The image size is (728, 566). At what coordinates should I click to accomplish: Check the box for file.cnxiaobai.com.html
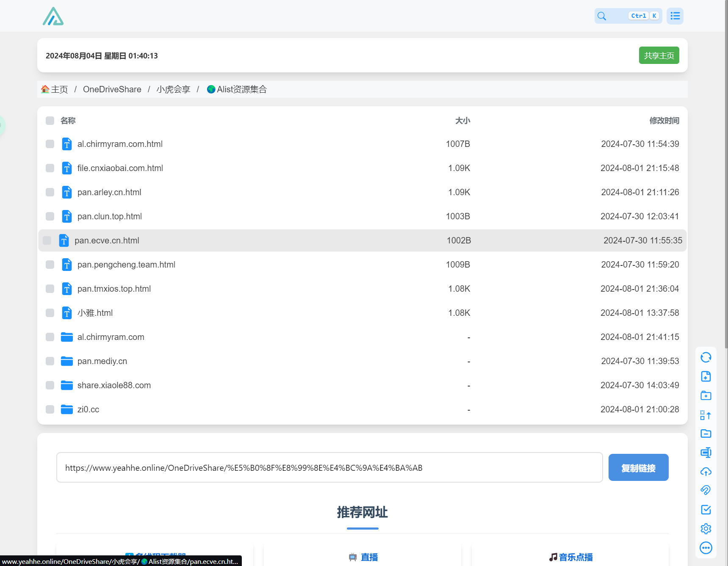[x=50, y=168]
